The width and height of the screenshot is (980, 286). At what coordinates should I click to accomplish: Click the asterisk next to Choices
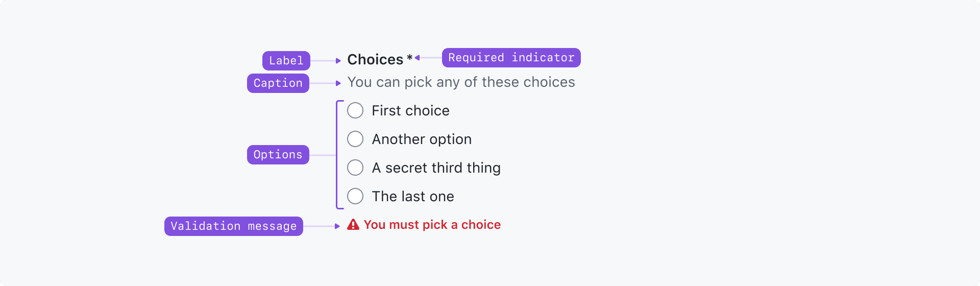pyautogui.click(x=409, y=58)
